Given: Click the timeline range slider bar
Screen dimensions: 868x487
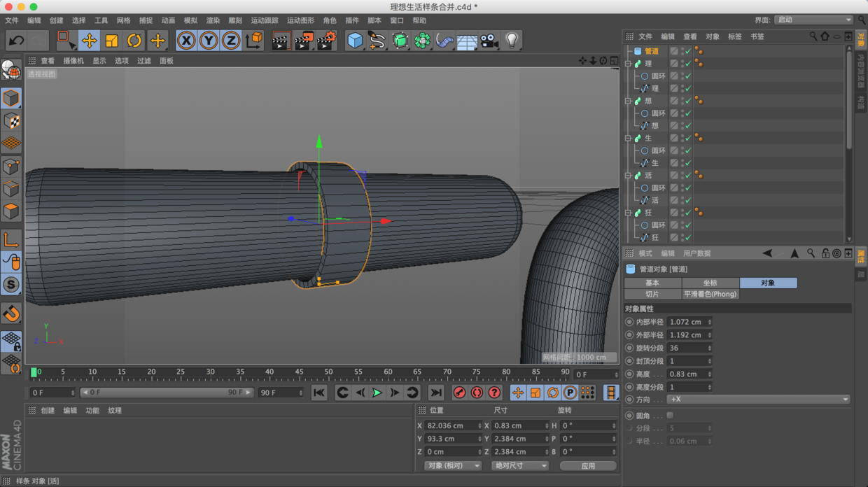Looking at the screenshot, I should point(166,393).
